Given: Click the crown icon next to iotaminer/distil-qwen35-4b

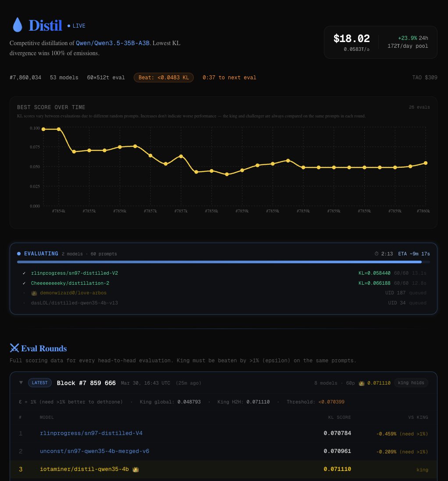Looking at the screenshot, I should tap(135, 469).
